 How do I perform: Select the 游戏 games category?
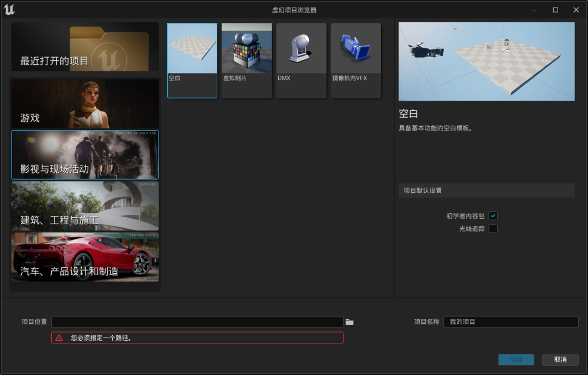(x=85, y=104)
